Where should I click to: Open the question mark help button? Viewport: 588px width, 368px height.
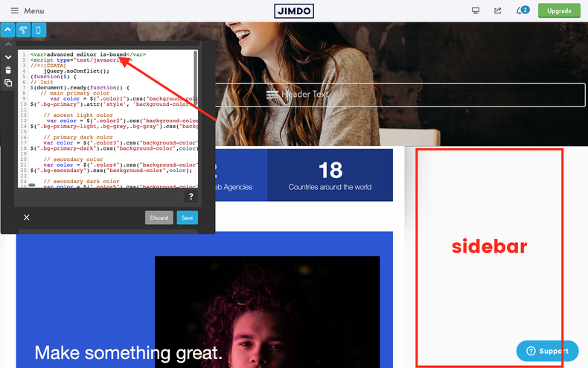tap(191, 197)
